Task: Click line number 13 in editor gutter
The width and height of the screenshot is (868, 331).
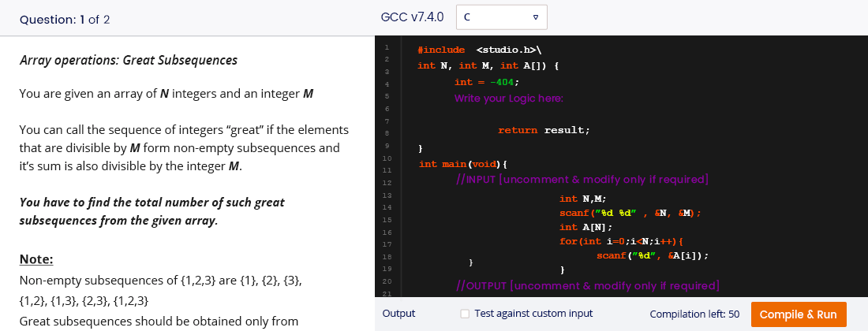Action: point(387,195)
